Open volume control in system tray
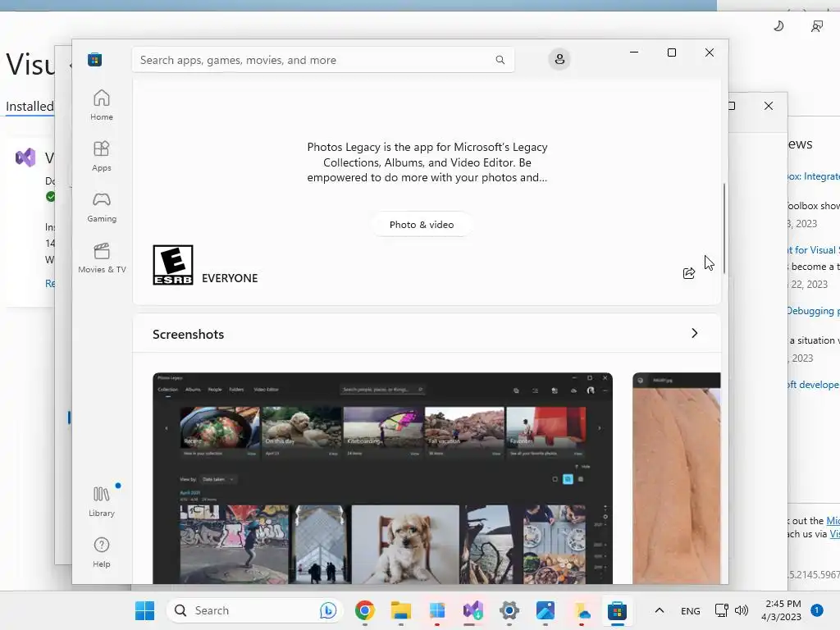 [742, 610]
